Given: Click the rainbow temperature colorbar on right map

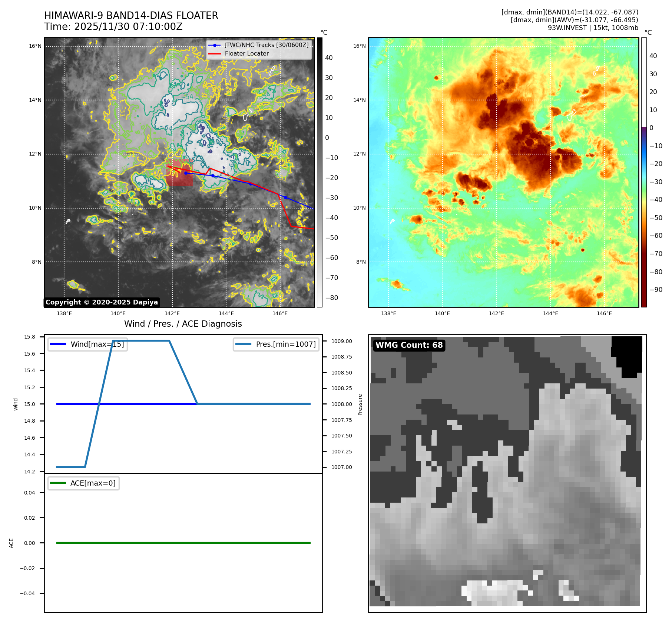Looking at the screenshot, I should click(644, 172).
